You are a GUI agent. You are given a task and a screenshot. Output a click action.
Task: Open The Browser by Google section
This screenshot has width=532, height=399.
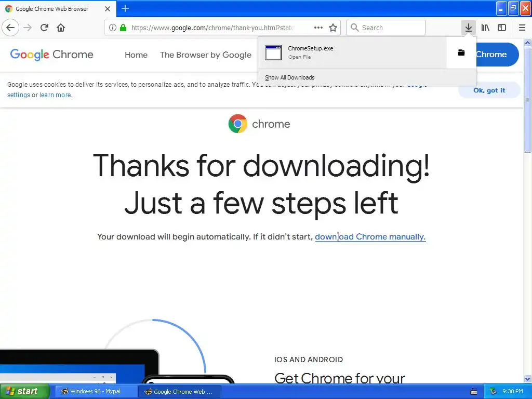coord(206,55)
